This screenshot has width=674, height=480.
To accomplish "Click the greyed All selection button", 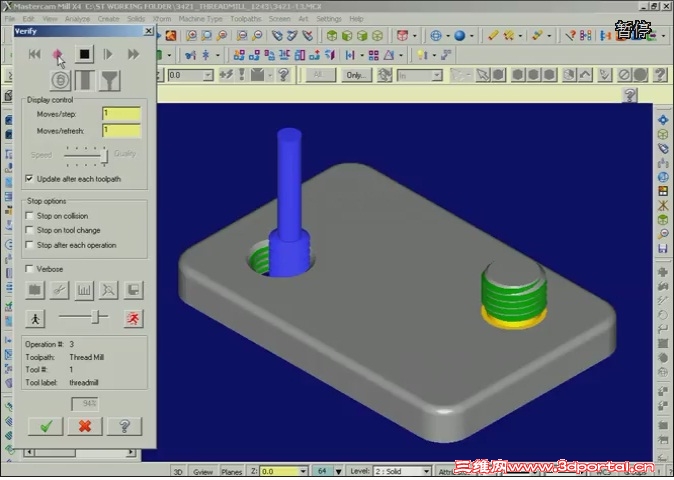I will (x=319, y=75).
